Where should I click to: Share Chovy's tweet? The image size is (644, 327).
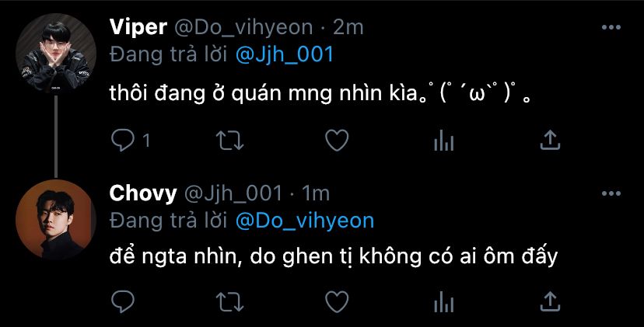pos(550,301)
